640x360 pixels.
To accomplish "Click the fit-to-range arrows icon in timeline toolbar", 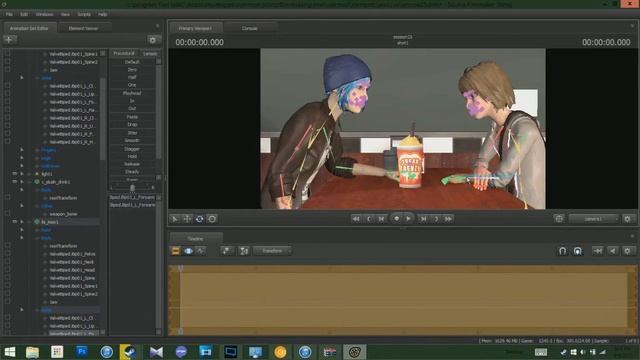I will tap(598, 251).
